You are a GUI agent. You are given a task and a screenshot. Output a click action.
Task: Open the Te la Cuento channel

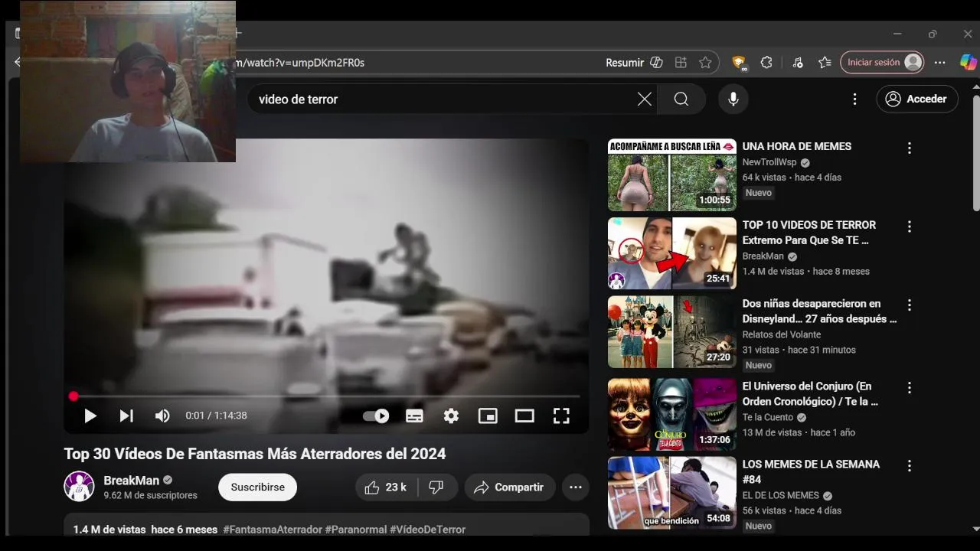click(x=767, y=417)
